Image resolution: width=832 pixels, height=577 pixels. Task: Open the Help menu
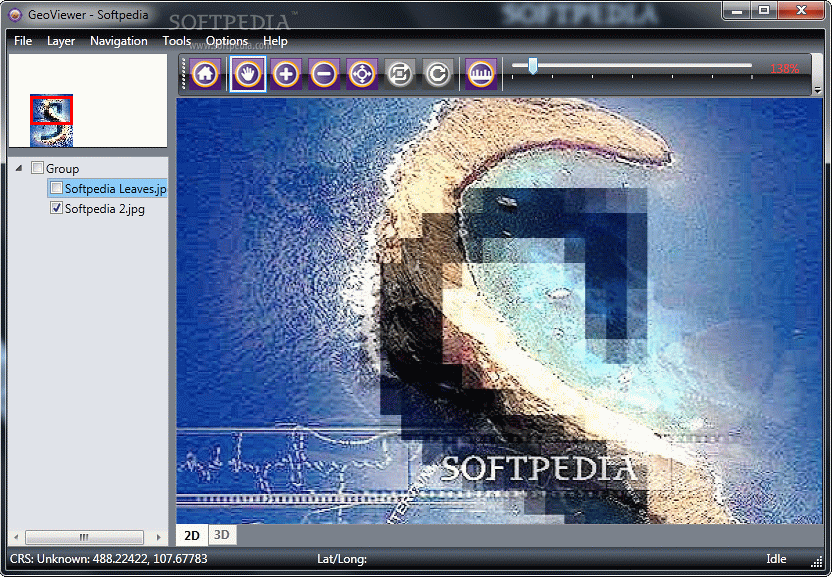[x=275, y=41]
